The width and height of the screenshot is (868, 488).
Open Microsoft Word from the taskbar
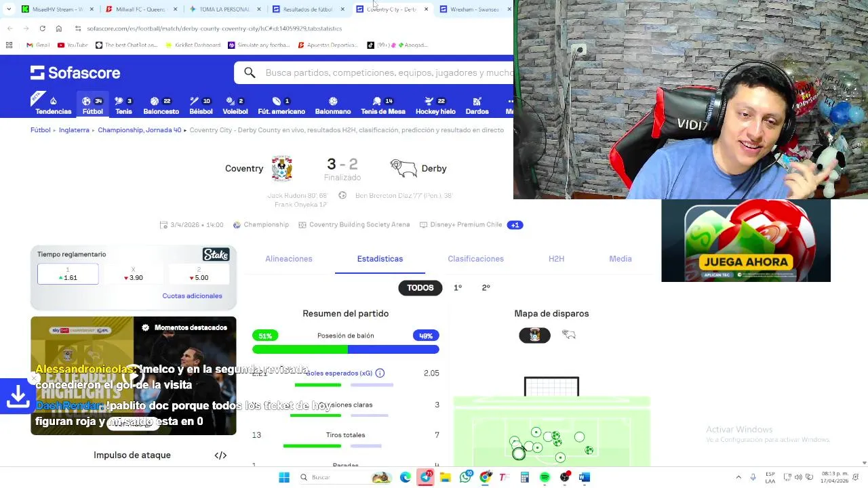point(585,477)
